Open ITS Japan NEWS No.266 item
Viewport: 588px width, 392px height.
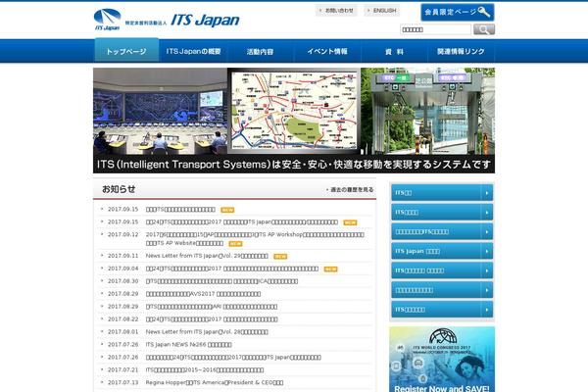(x=188, y=344)
